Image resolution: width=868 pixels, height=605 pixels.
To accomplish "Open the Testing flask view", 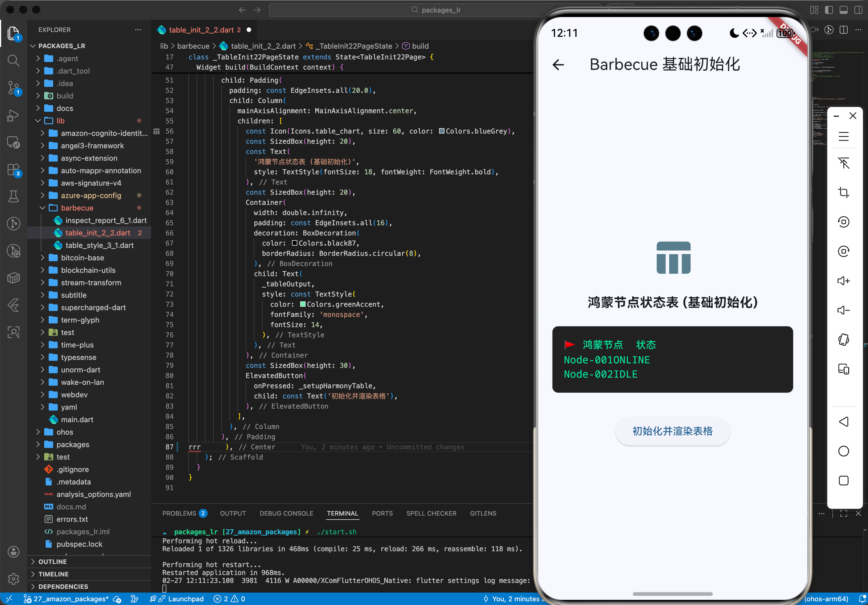I will click(x=14, y=196).
